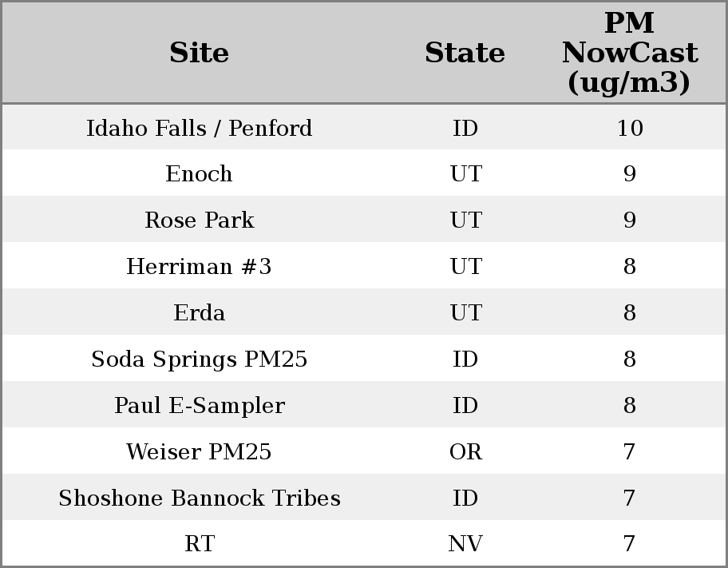Click the Weiser PM25 site name
Image resolution: width=728 pixels, height=568 pixels.
pyautogui.click(x=199, y=452)
